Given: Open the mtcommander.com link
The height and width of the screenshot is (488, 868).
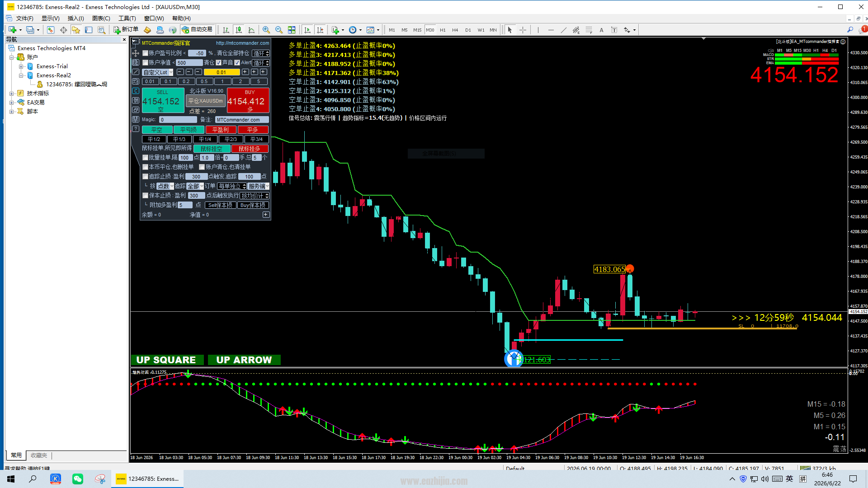Looking at the screenshot, I should (242, 43).
